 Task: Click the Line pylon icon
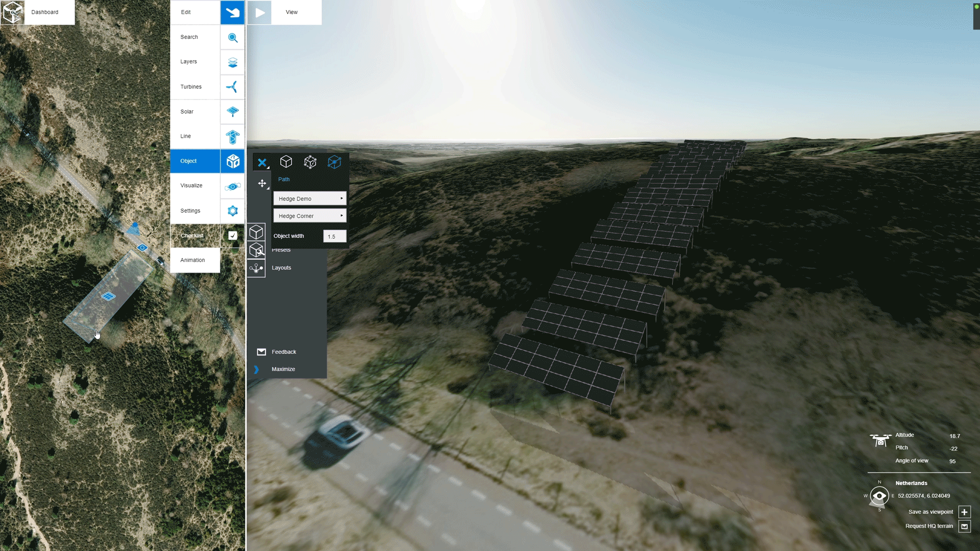point(232,136)
